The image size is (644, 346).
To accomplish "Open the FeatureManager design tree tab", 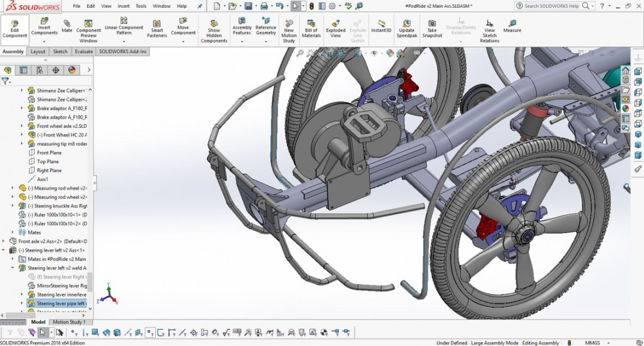I will coord(8,70).
